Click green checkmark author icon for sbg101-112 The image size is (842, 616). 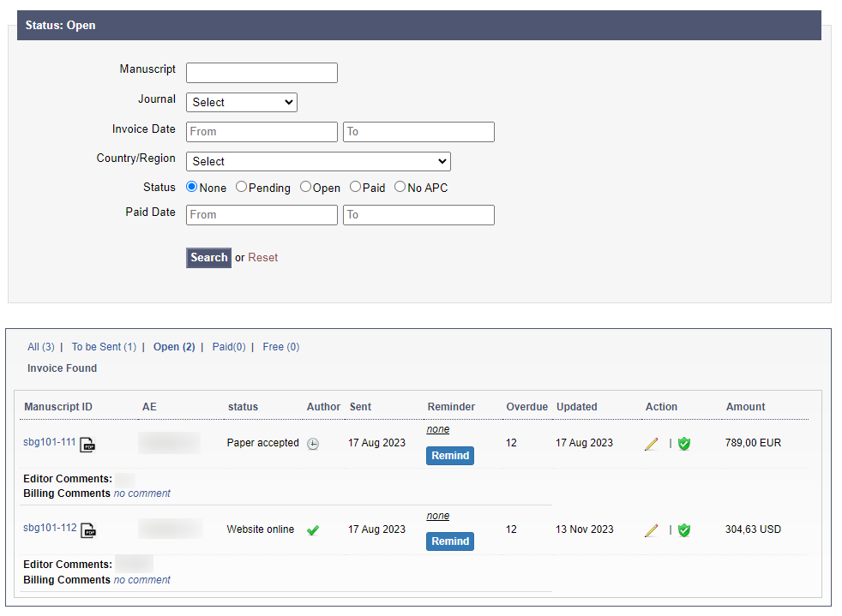313,530
